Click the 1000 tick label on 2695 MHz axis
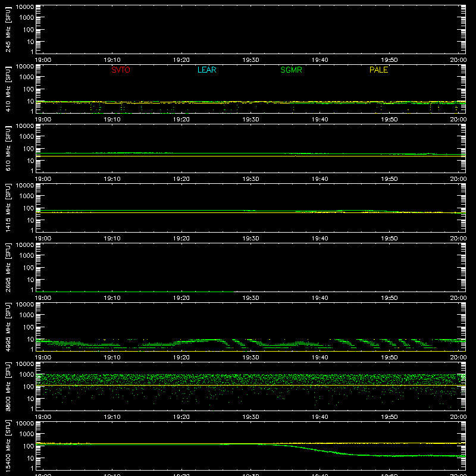 (27, 256)
